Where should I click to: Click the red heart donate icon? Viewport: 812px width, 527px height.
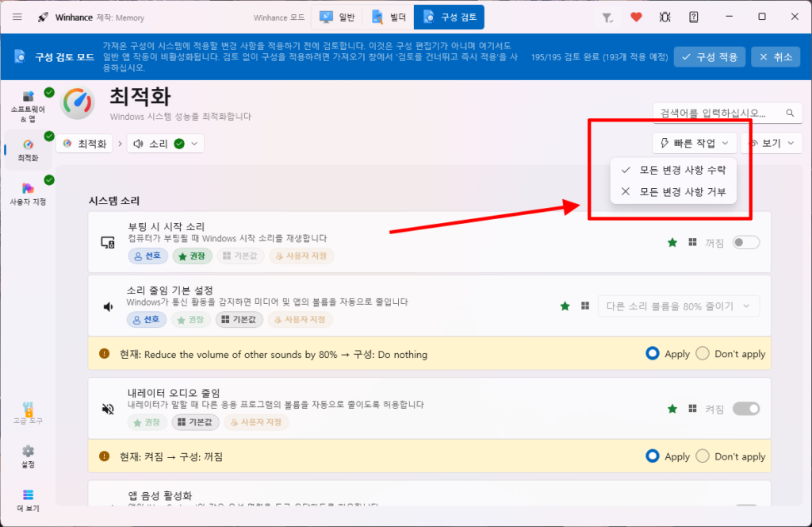click(637, 17)
